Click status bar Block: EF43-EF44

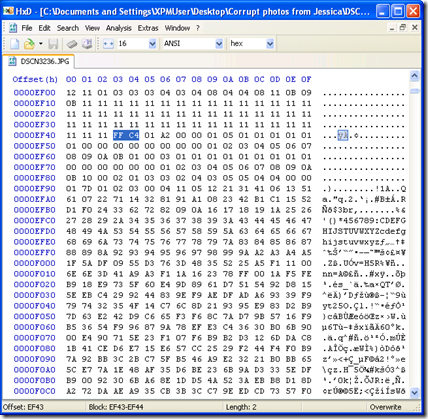116,407
